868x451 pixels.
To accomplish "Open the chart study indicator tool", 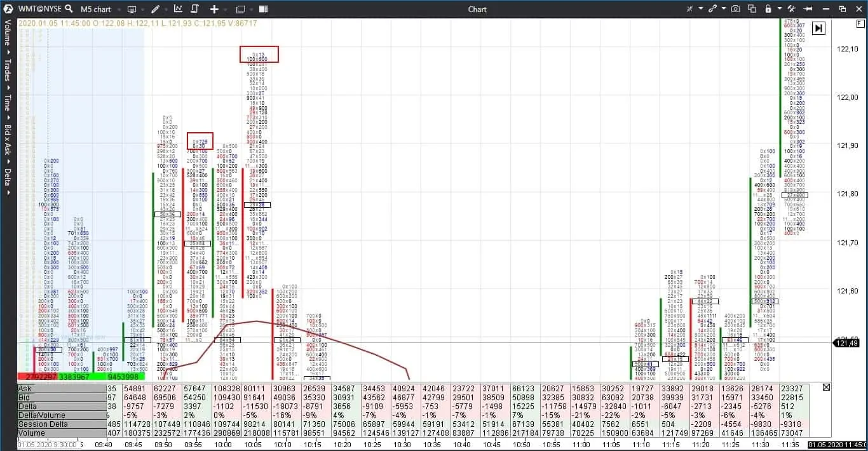I will [x=179, y=9].
